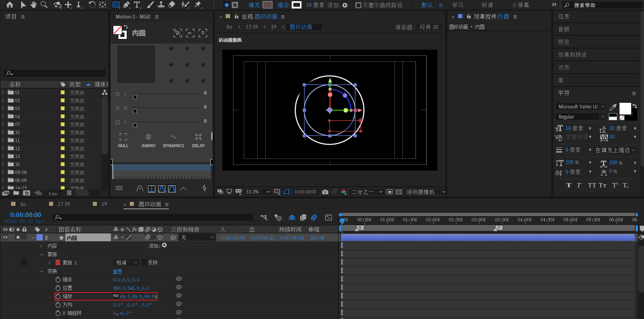Switch to the 学习 workspace
Screen dimensions: 644x319
457,5
